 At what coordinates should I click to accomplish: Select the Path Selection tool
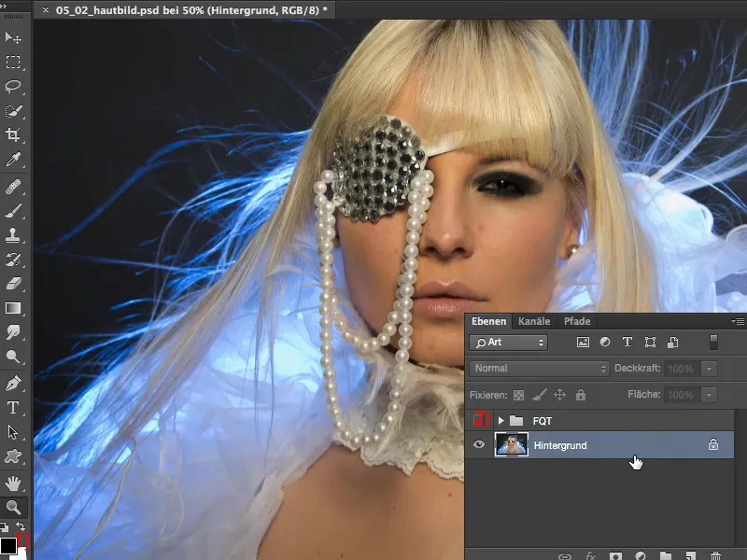coord(13,432)
